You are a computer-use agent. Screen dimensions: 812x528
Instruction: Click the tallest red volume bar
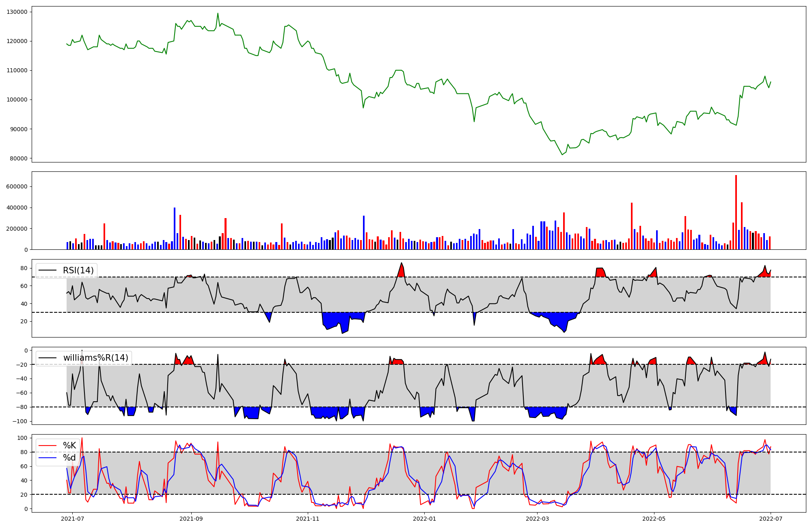pyautogui.click(x=736, y=212)
